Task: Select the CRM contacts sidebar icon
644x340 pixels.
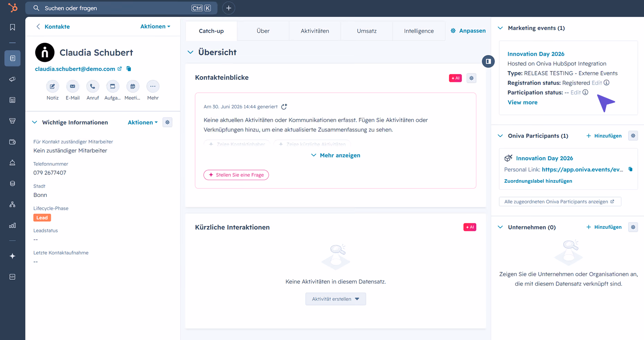Action: point(12,58)
